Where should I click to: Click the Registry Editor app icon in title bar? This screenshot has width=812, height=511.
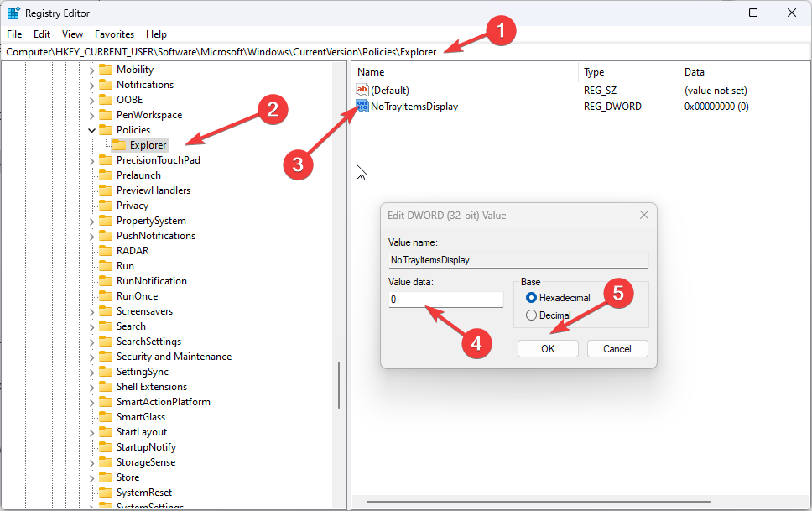click(13, 13)
